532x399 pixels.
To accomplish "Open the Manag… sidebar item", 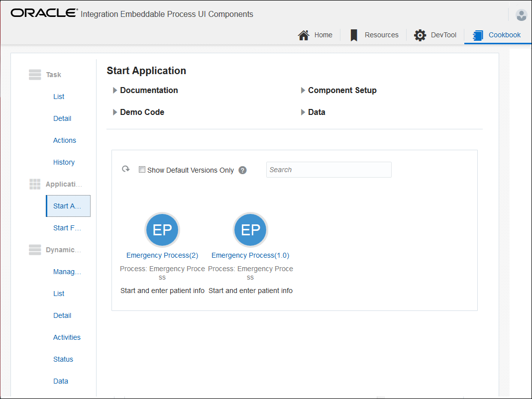I will [67, 272].
